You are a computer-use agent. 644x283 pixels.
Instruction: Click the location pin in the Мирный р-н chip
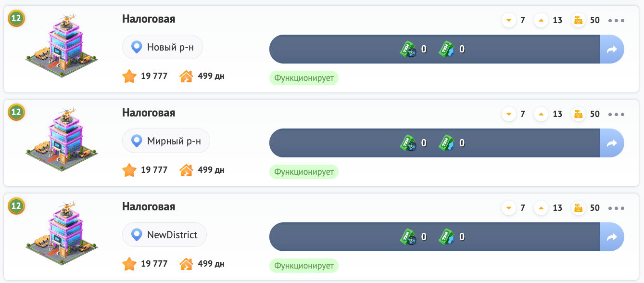(137, 141)
